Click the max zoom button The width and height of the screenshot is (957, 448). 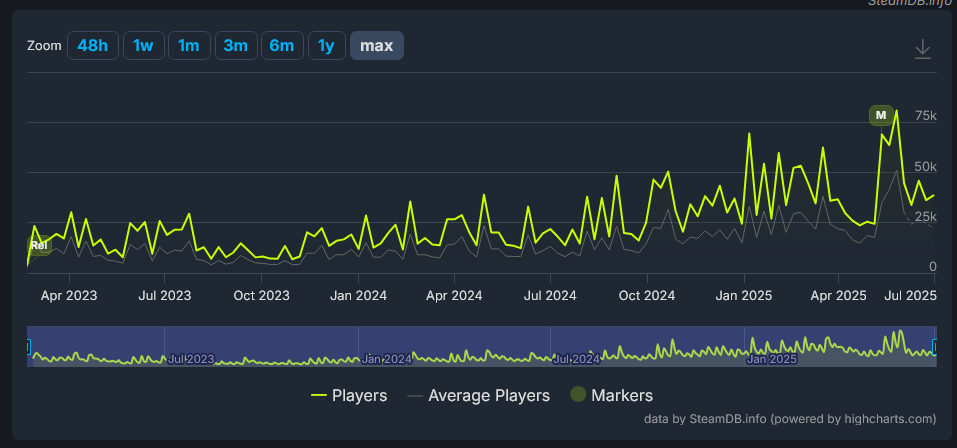[x=377, y=46]
